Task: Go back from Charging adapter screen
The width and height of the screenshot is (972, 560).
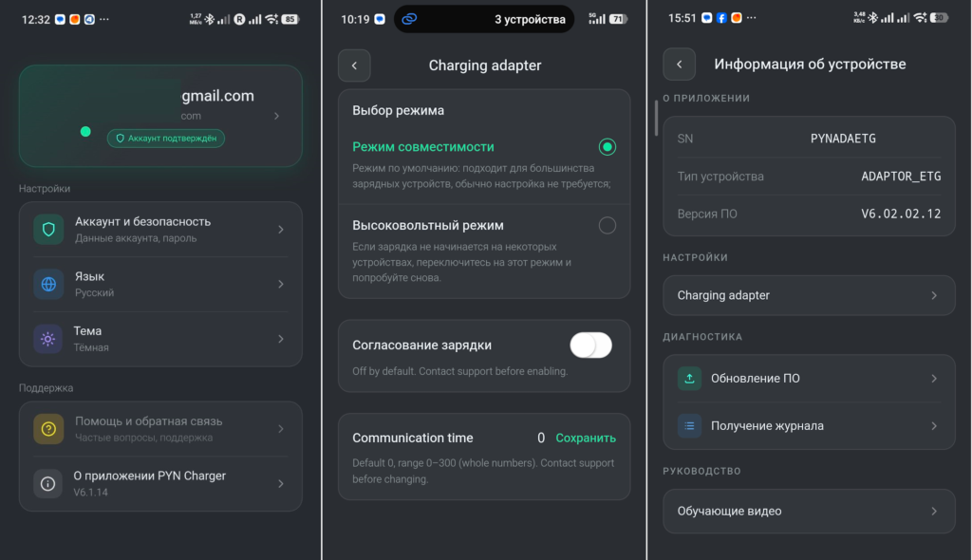Action: (x=354, y=65)
